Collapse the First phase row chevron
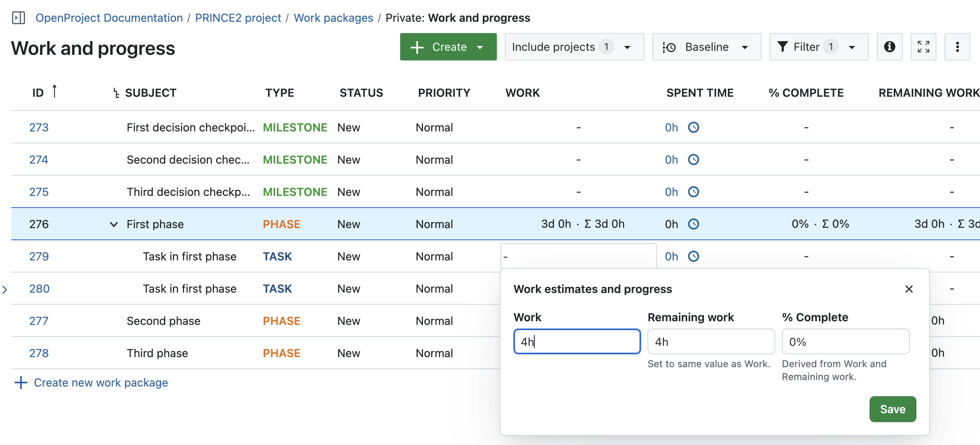The image size is (980, 445). 113,225
